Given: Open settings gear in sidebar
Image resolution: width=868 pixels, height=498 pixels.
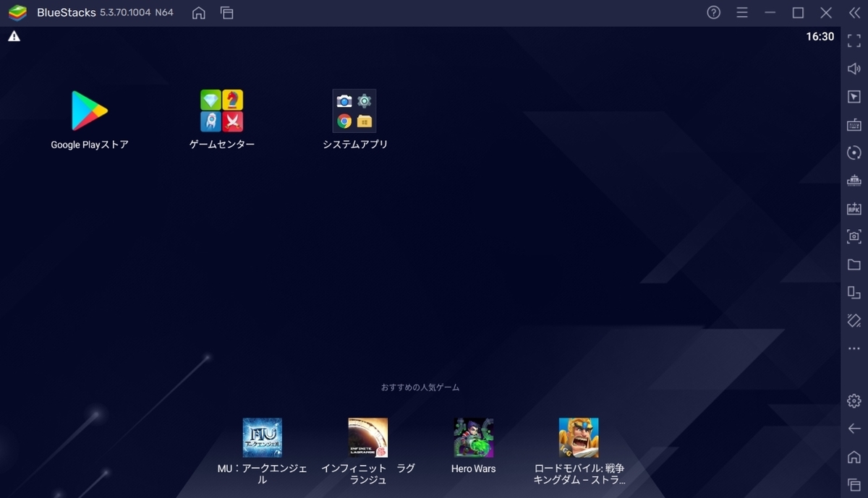Looking at the screenshot, I should (854, 400).
